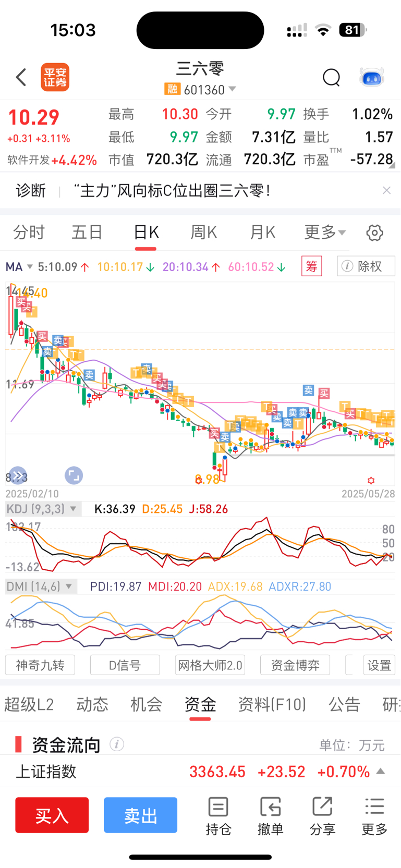Open the Ping An Securities logo

click(x=55, y=78)
